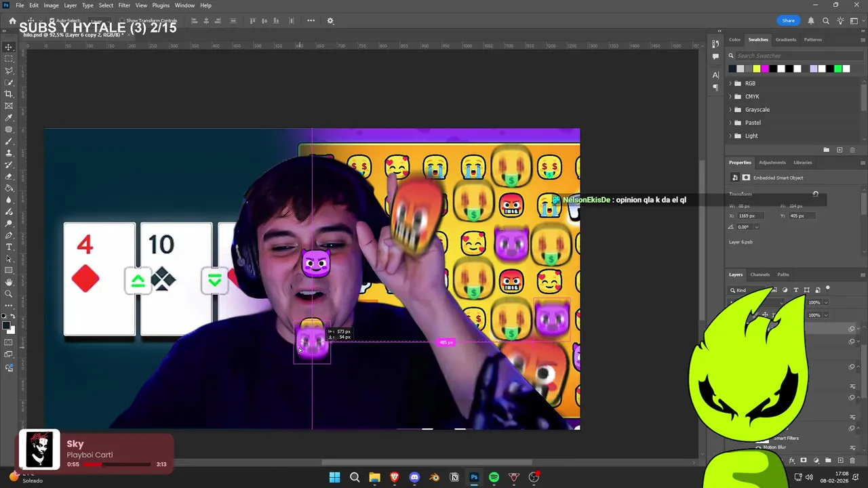Open the File menu
This screenshot has width=868, height=488.
click(x=20, y=5)
